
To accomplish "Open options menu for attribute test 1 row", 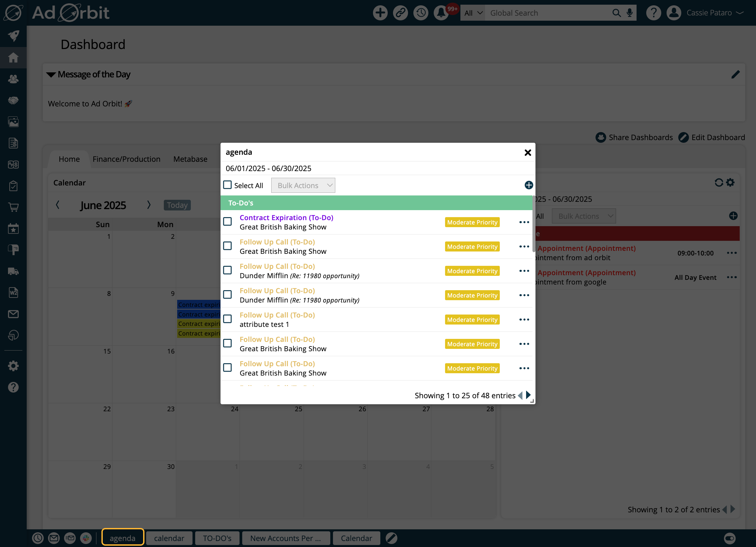I will (x=524, y=320).
